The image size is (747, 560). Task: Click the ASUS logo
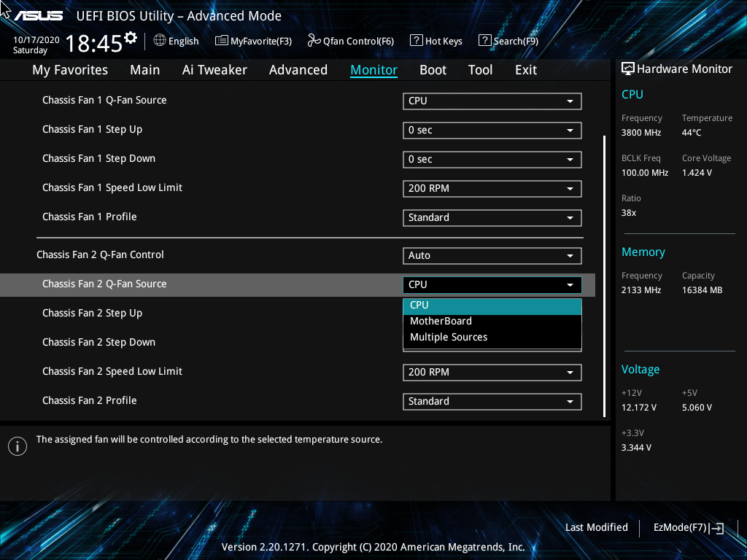[38, 16]
